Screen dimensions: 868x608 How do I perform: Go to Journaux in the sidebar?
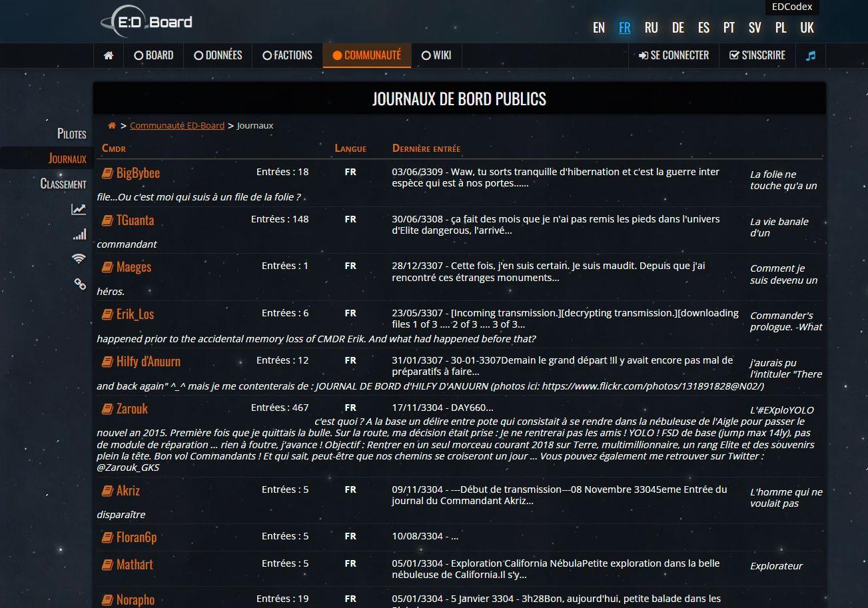click(x=67, y=158)
